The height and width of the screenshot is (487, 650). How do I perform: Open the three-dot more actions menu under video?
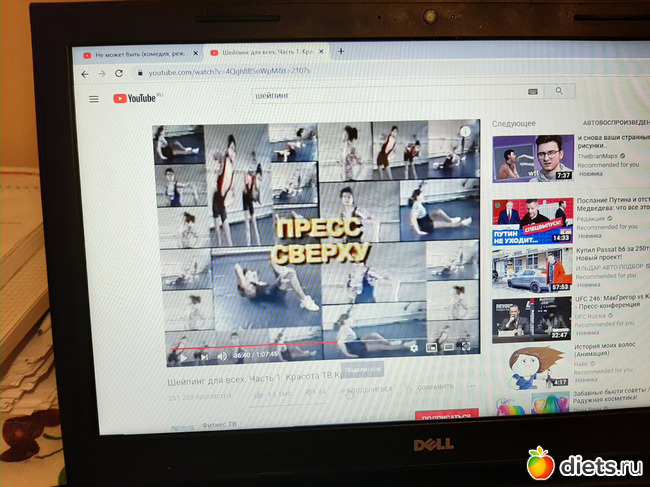471,386
